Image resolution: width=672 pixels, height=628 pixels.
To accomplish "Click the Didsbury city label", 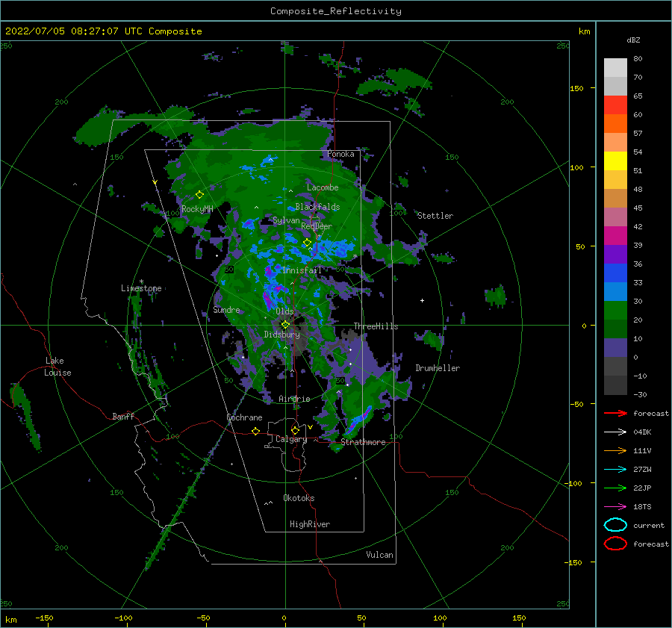I will click(x=281, y=335).
